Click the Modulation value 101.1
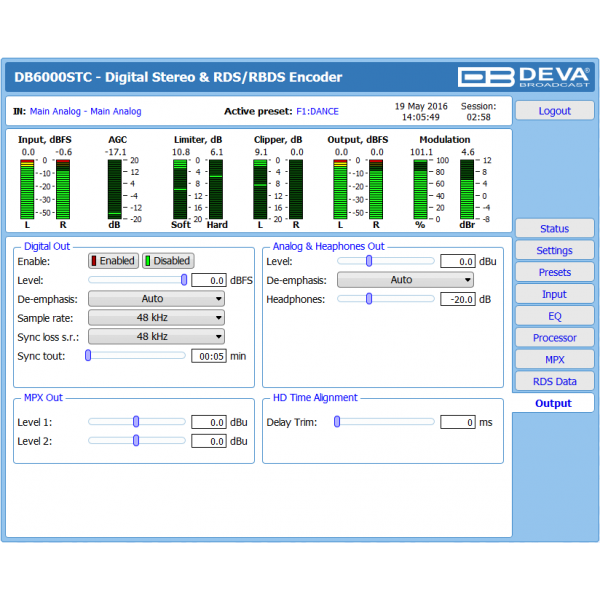 pyautogui.click(x=421, y=152)
